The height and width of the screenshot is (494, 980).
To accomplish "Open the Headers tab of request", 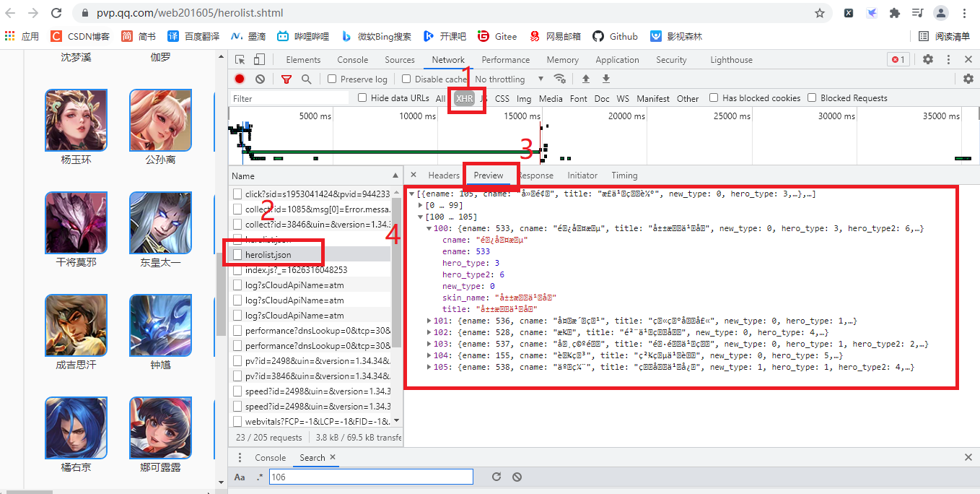I will pyautogui.click(x=444, y=175).
